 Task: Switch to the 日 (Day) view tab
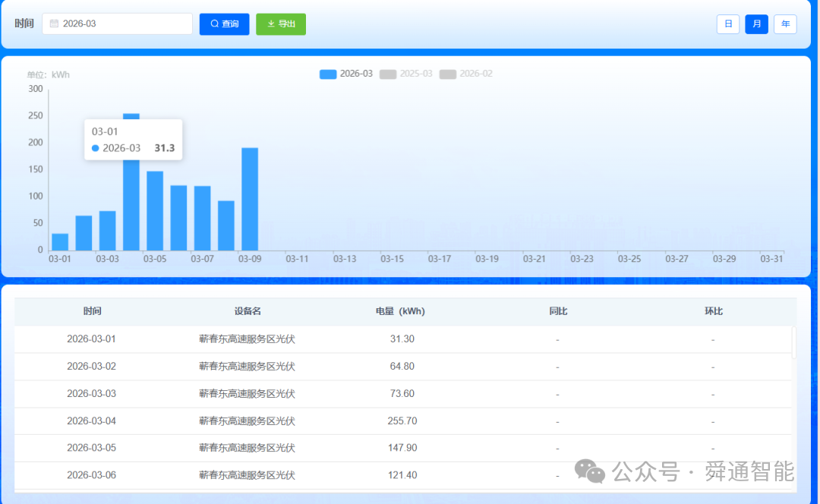coord(727,24)
